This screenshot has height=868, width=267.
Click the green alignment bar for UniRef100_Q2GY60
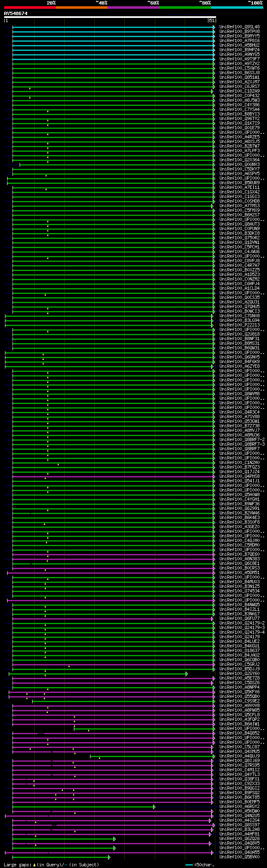pos(98,674)
